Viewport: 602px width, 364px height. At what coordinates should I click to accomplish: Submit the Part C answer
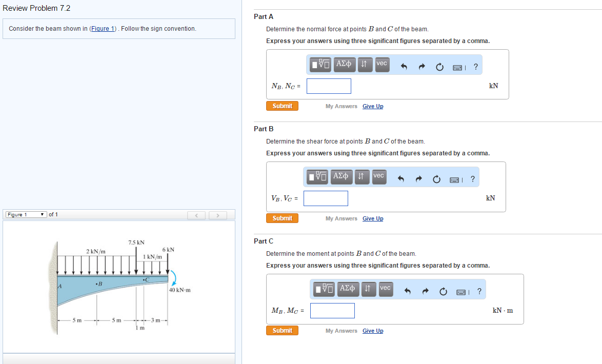coord(282,331)
